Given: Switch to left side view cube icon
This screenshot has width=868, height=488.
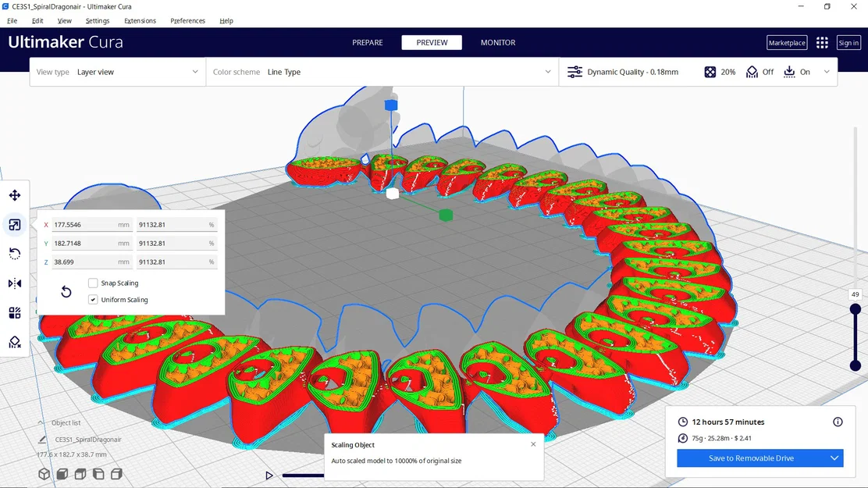Looking at the screenshot, I should (98, 474).
